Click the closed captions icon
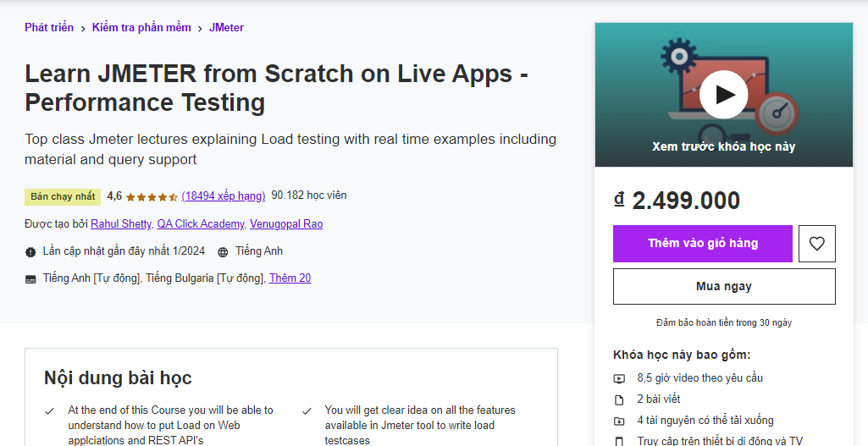This screenshot has width=868, height=446. (x=31, y=279)
